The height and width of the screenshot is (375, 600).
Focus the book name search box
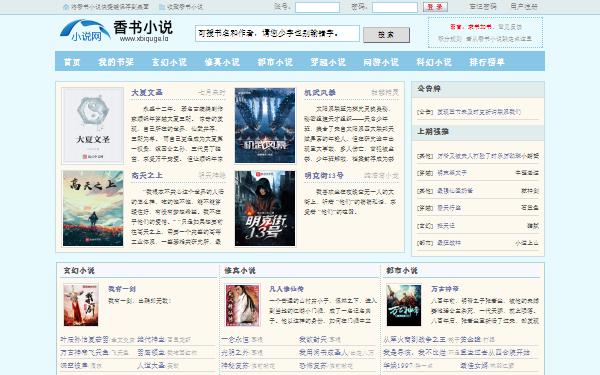click(277, 34)
